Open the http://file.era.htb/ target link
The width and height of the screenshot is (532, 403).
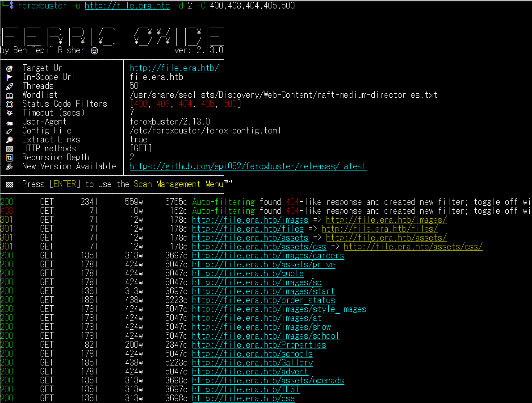pos(174,68)
